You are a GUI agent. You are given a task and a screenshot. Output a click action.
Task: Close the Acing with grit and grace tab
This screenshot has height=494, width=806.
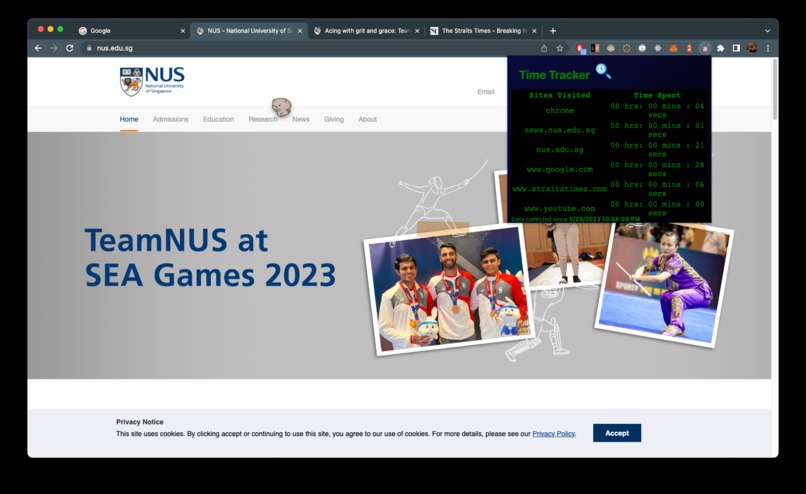[417, 31]
